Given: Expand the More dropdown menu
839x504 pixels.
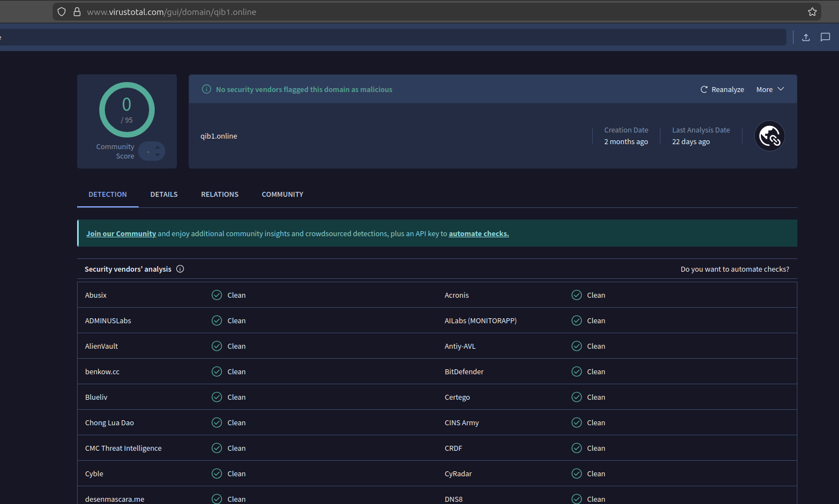Looking at the screenshot, I should pos(764,89).
